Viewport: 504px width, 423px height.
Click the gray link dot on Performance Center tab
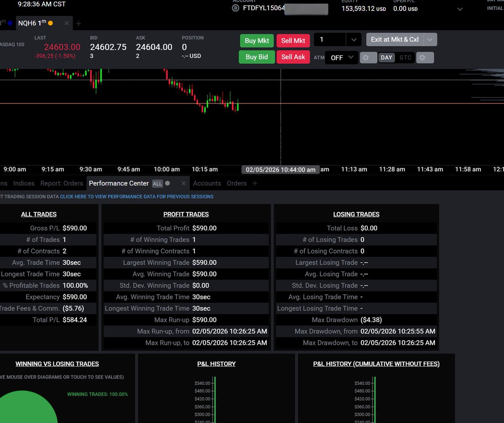pos(168,183)
